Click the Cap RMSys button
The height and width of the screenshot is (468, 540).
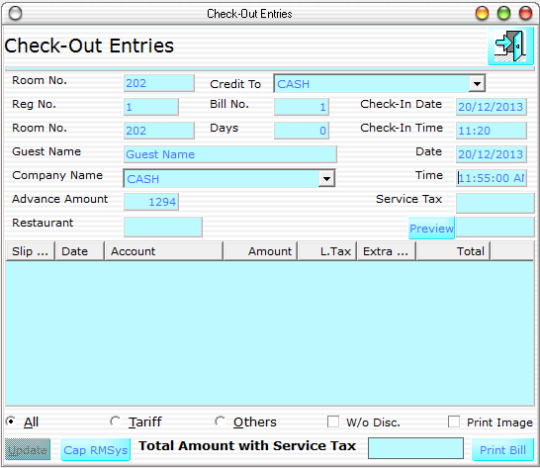click(95, 449)
